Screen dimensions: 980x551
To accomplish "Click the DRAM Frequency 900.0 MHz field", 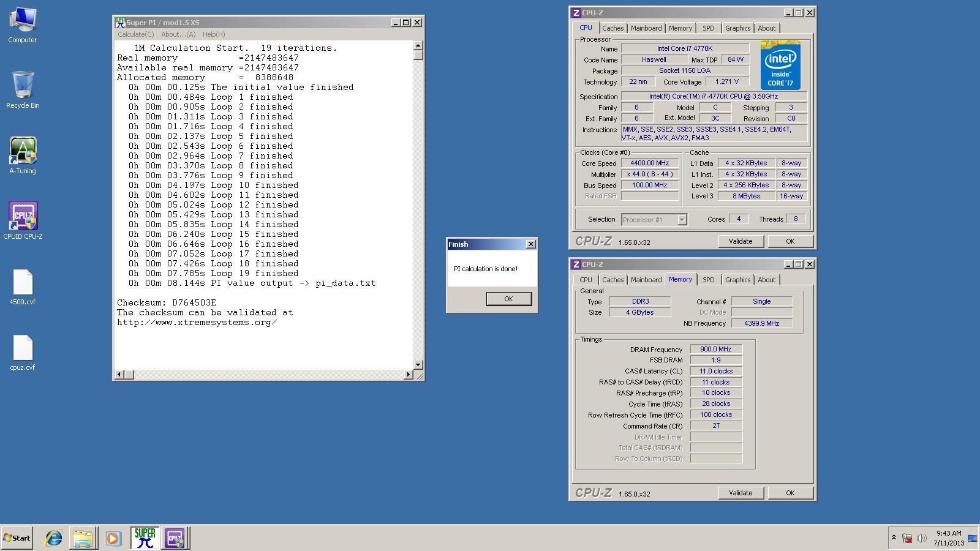I will coord(716,349).
